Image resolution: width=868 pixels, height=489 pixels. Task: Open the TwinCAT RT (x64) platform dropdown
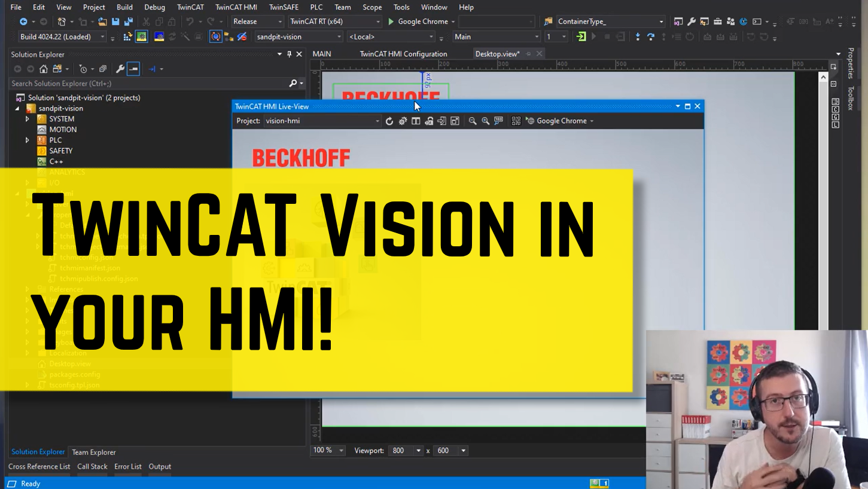[x=335, y=22]
